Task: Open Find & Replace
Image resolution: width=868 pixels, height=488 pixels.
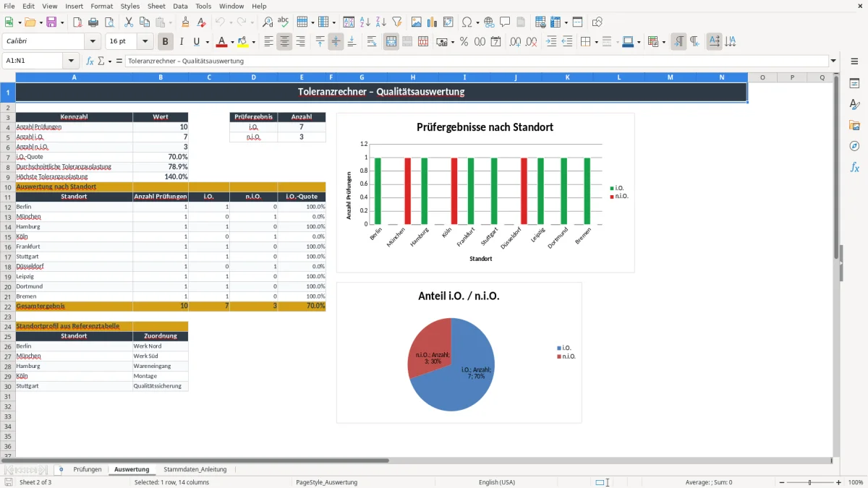Action: 268,22
